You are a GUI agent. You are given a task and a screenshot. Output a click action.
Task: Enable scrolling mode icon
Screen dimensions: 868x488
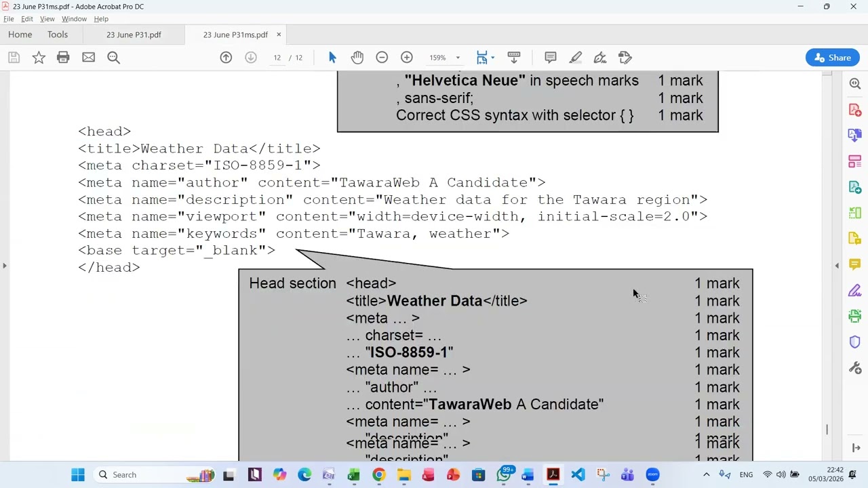(514, 58)
